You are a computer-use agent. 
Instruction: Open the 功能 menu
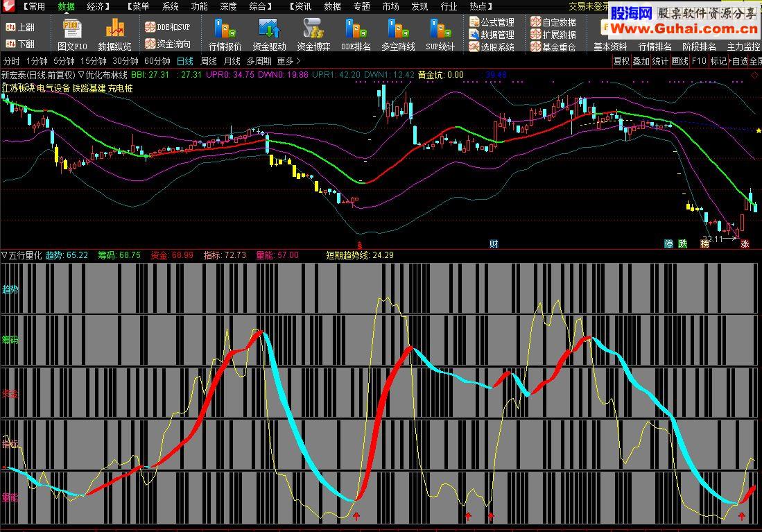click(x=199, y=6)
